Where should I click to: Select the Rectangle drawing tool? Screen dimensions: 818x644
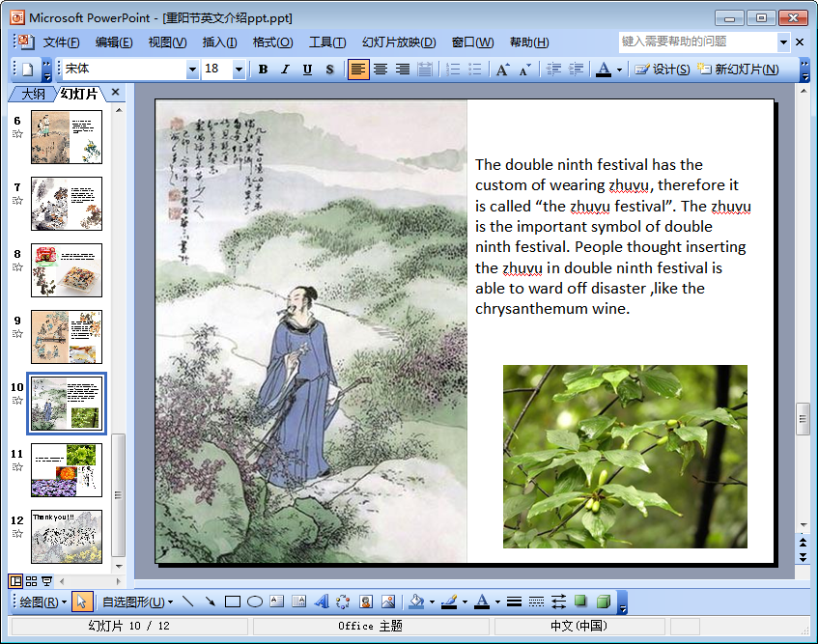[x=232, y=602]
